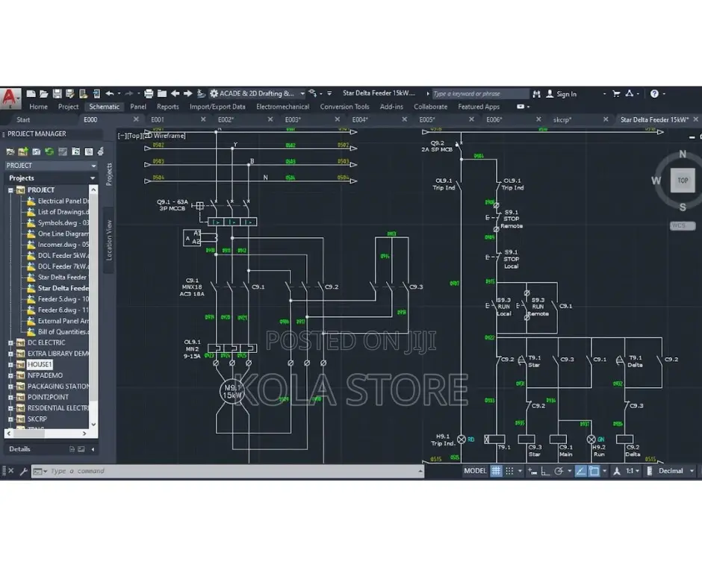Toggle polar tracking in status bar
This screenshot has width=702, height=588.
(x=559, y=471)
